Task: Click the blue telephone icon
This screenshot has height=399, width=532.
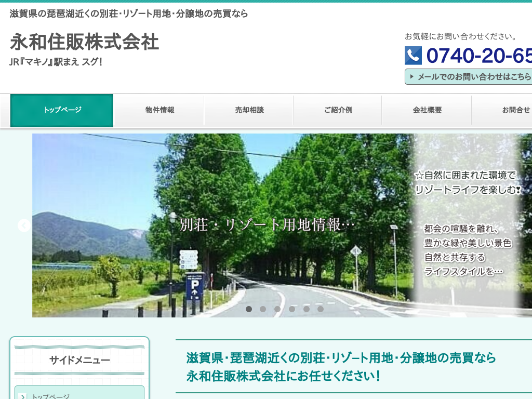Action: [x=413, y=56]
